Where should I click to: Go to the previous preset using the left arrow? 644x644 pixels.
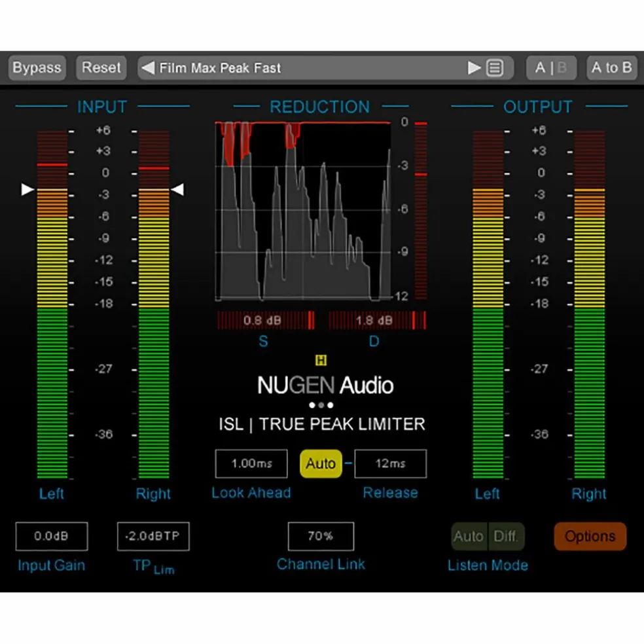[x=149, y=68]
